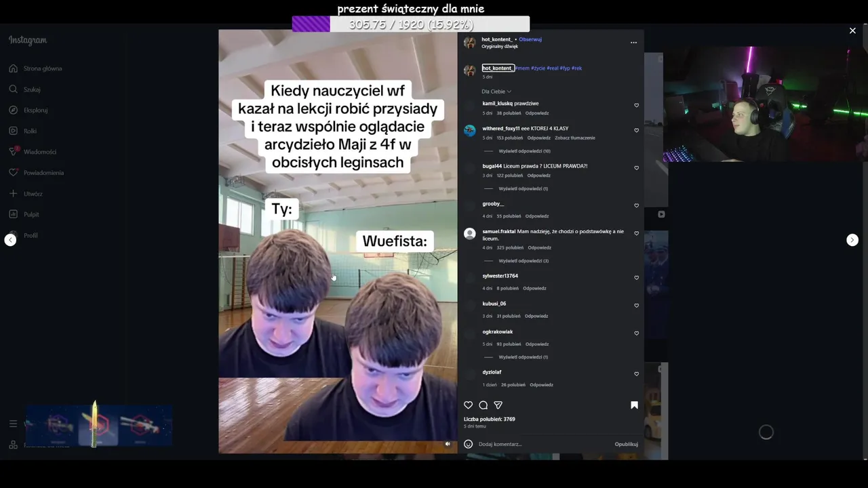
Task: Open bugal44 profile
Action: [492, 166]
